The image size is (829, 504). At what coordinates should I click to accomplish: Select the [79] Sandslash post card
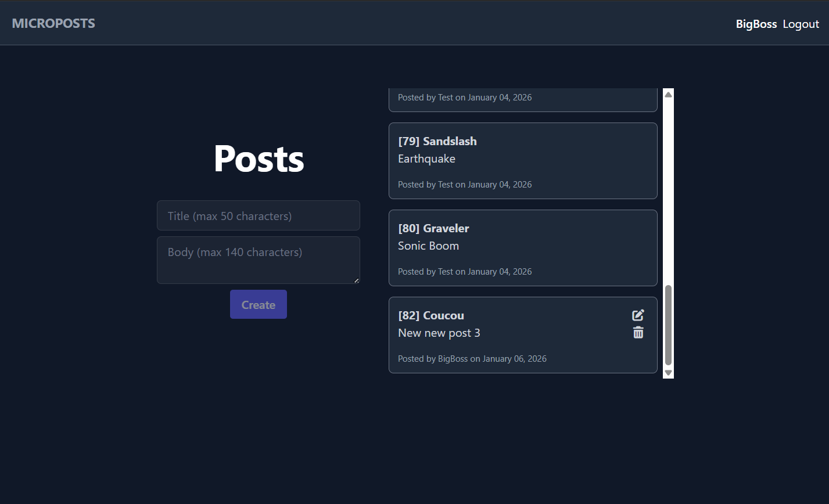(x=522, y=160)
